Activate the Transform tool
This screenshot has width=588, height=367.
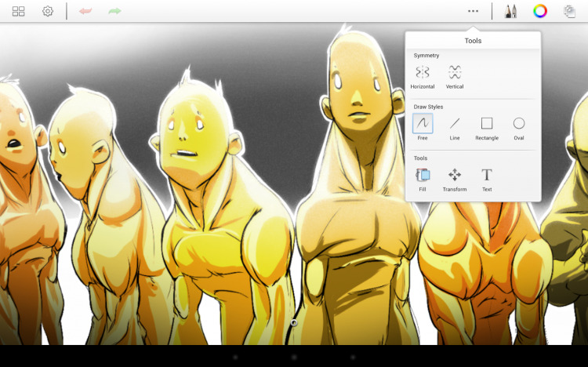click(x=455, y=178)
